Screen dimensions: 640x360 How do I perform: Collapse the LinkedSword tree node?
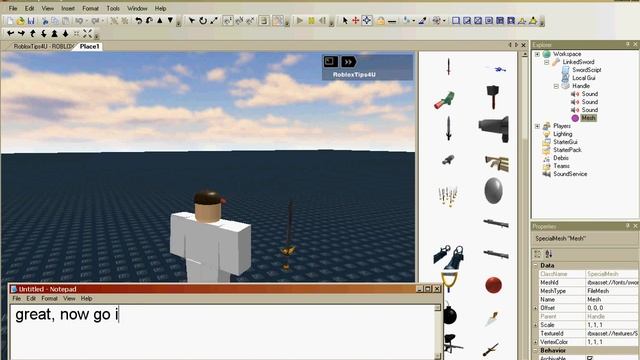(547, 62)
